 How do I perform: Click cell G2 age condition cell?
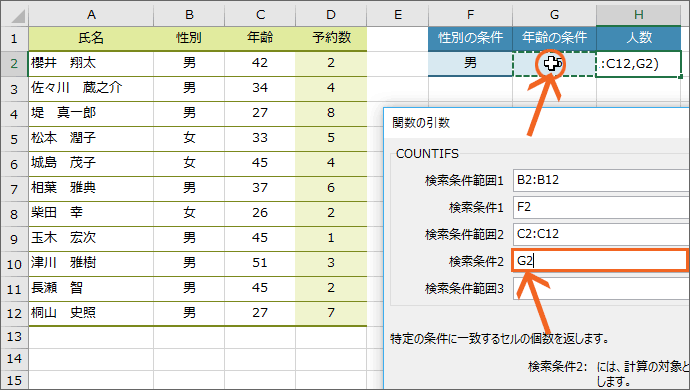pyautogui.click(x=554, y=63)
